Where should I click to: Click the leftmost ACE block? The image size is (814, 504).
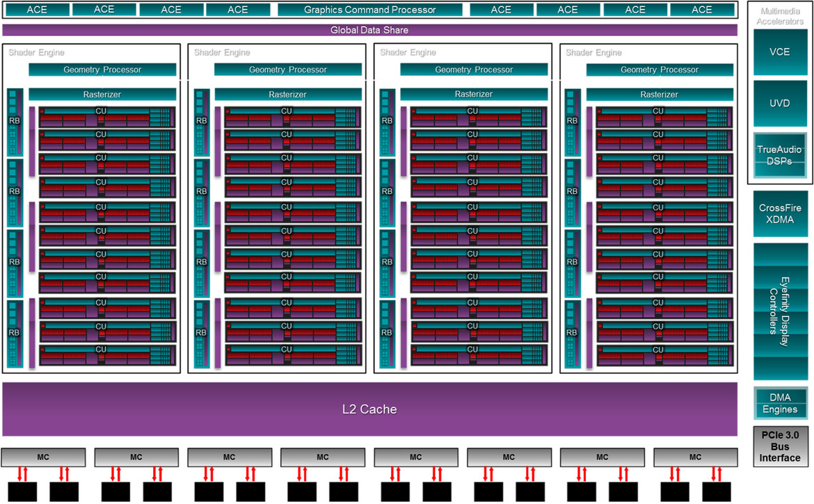[37, 10]
